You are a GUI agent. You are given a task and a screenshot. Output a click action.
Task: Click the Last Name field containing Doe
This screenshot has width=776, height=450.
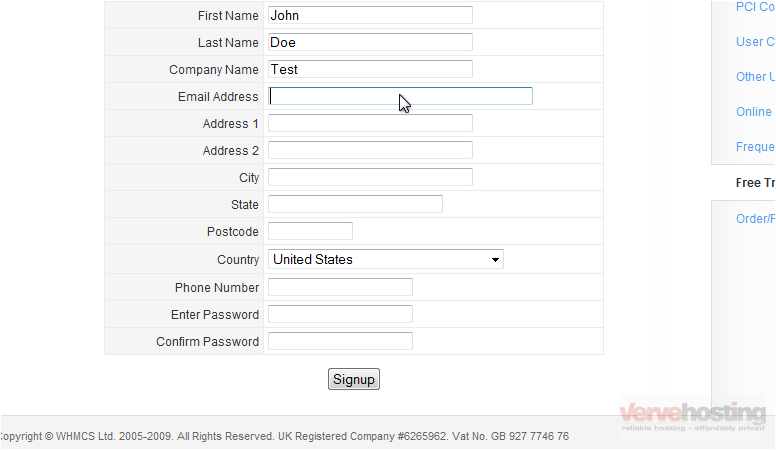click(x=370, y=42)
